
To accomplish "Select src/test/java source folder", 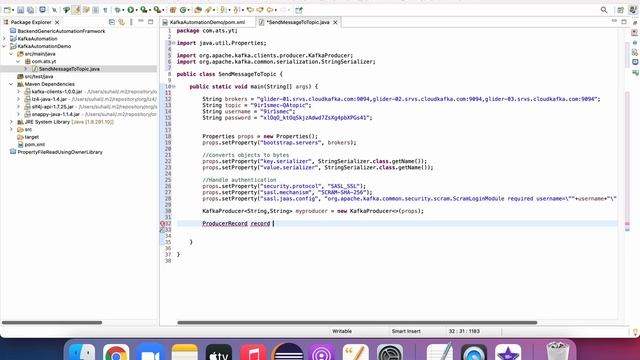I will (x=39, y=76).
